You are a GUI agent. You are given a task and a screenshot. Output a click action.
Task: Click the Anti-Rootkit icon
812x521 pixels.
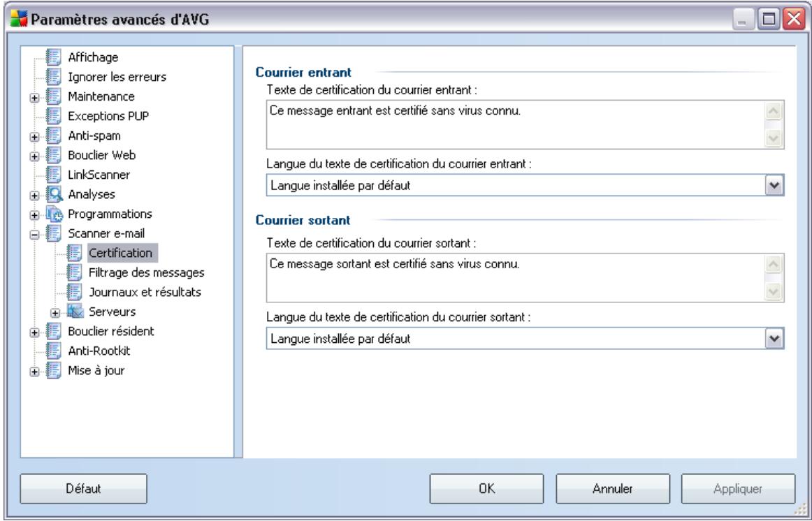[54, 351]
